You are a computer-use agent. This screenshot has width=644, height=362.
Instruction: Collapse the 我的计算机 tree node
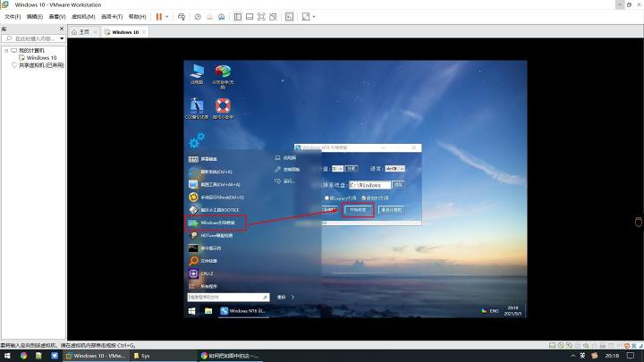coord(6,50)
